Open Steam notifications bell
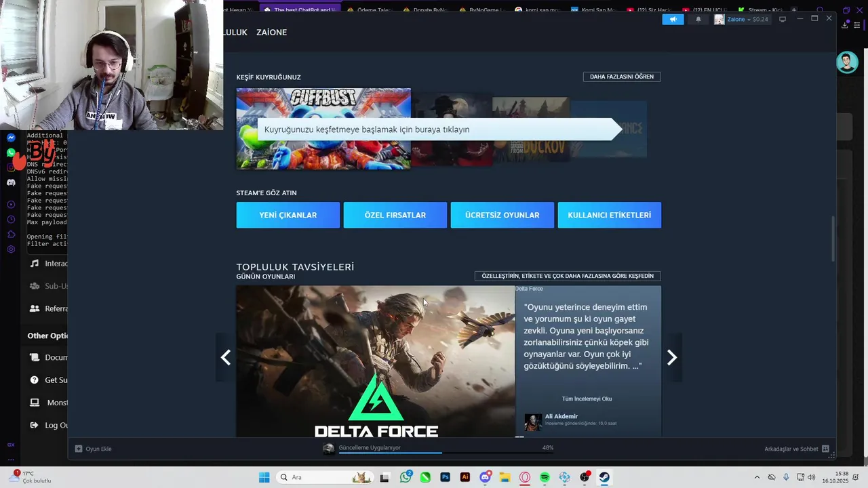The height and width of the screenshot is (488, 868). pos(698,19)
